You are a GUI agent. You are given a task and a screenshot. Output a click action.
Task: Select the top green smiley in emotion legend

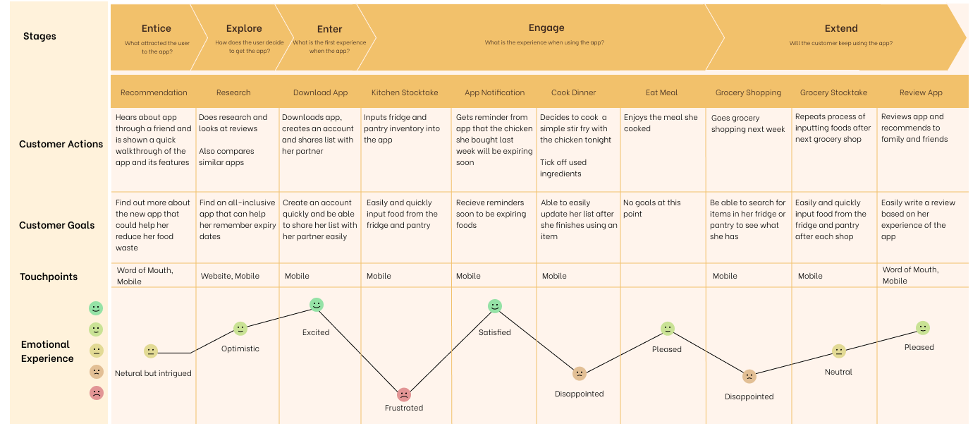96,308
